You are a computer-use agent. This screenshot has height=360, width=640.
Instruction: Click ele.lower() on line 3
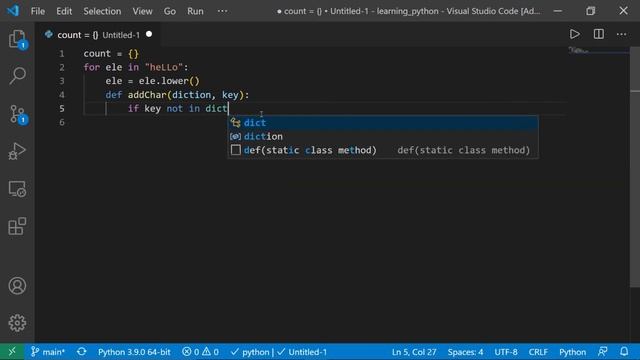click(169, 81)
